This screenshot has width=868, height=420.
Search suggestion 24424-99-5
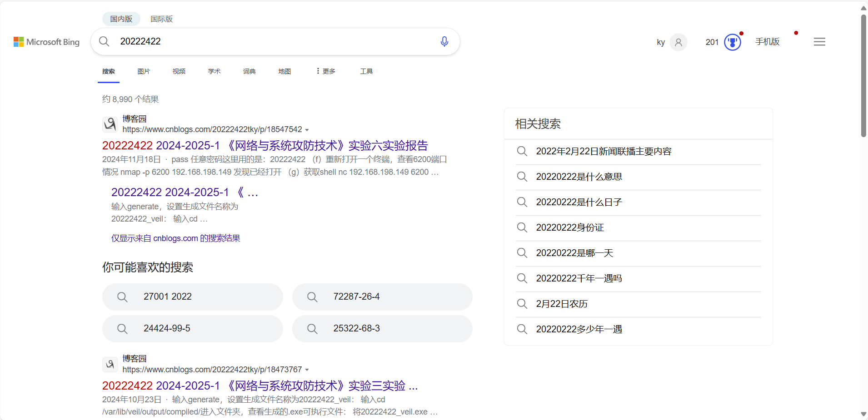[x=193, y=329]
